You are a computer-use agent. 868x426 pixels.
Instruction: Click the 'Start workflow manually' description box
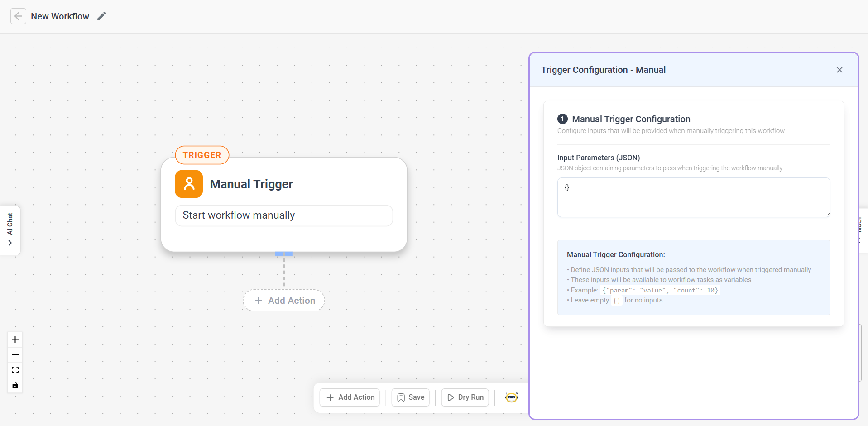[284, 215]
